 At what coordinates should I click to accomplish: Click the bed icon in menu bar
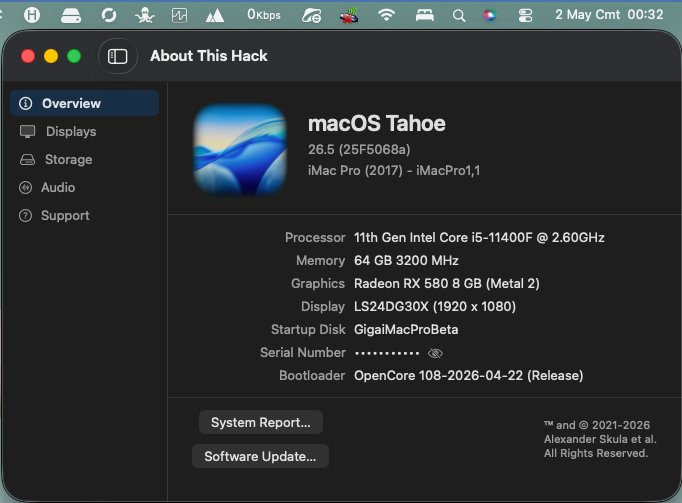click(424, 16)
